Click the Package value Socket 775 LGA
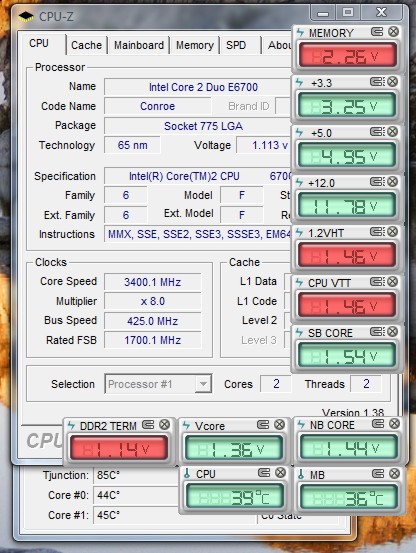416x553 pixels. (x=198, y=126)
